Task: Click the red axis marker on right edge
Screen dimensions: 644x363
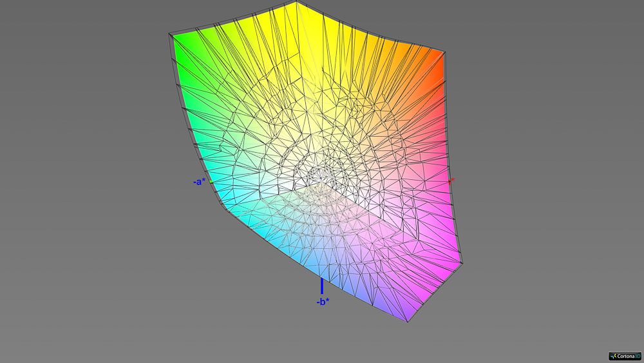Action: 451,180
